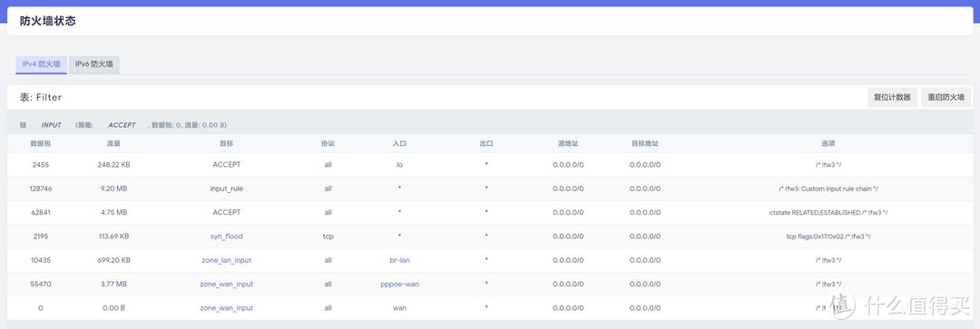Select the input_rule target cell
The image size is (980, 329).
pos(226,189)
